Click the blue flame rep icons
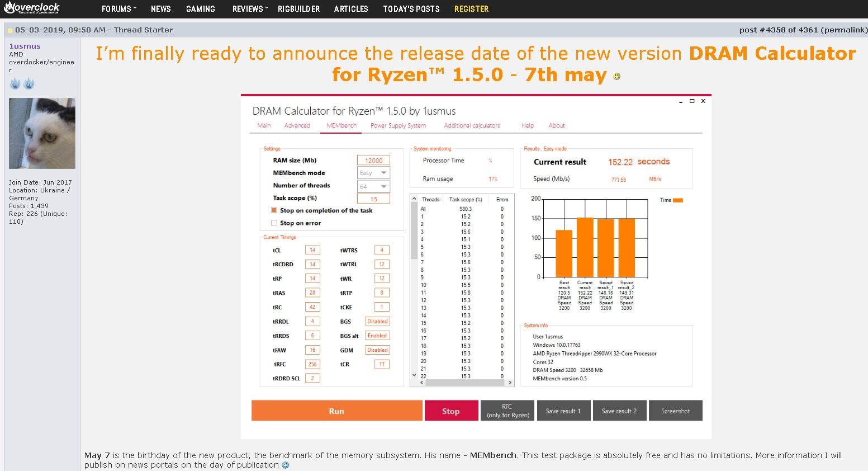 (x=22, y=84)
